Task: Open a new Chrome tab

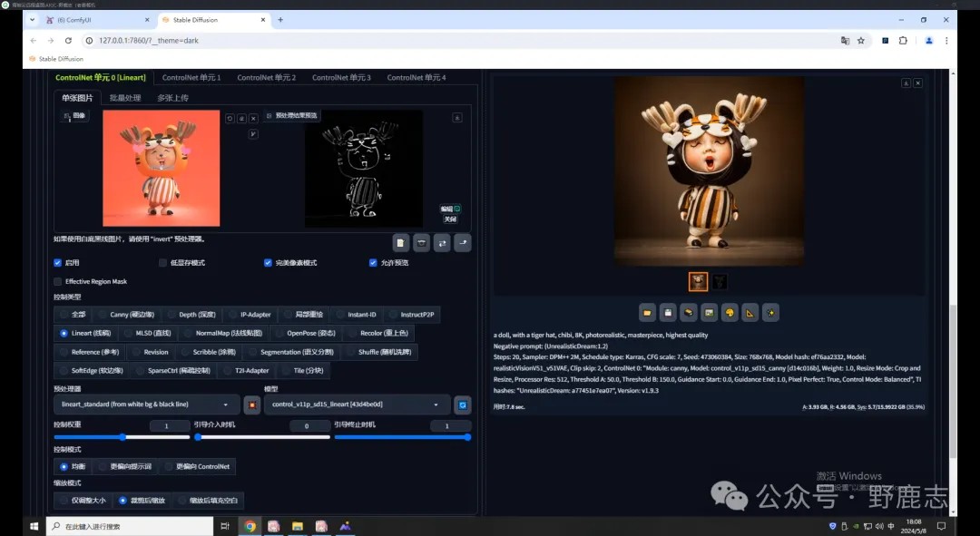Action: 280,20
